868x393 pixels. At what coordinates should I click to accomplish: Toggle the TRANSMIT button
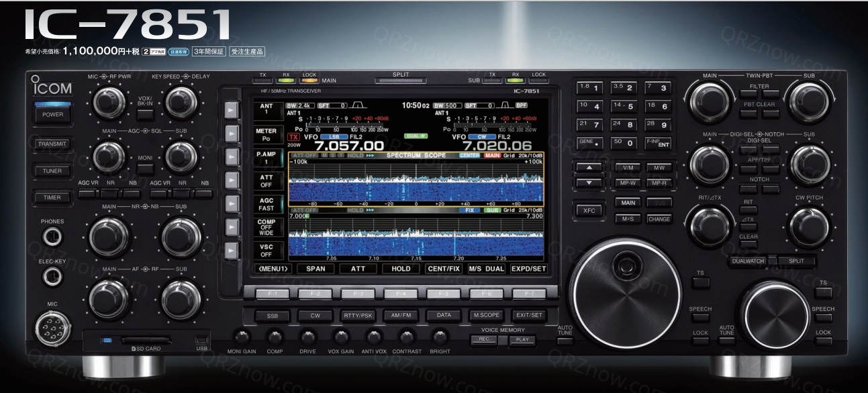point(53,144)
